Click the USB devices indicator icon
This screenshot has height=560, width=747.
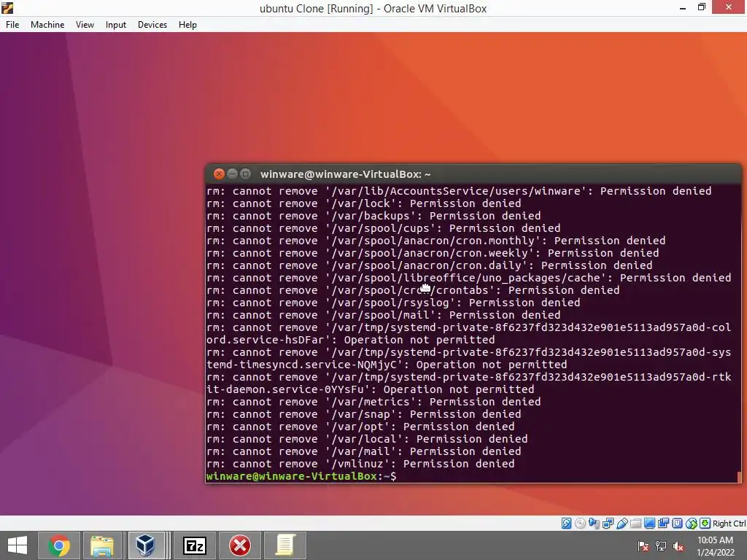(622, 524)
